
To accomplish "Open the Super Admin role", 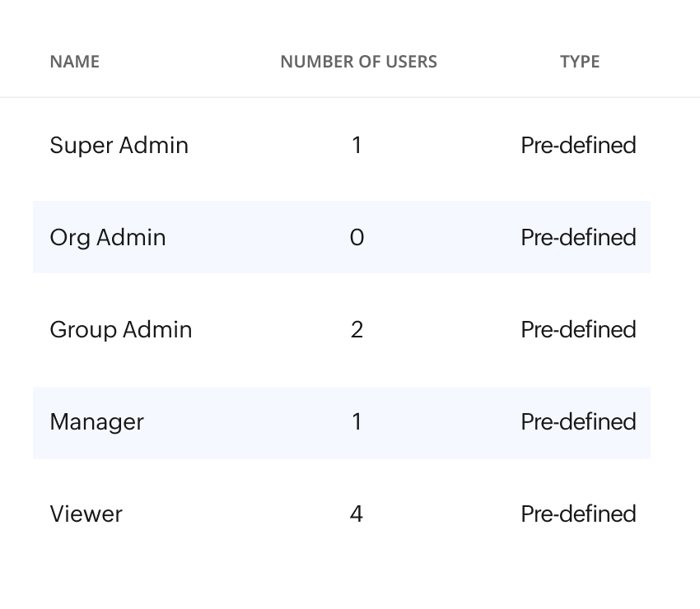I will tap(119, 146).
